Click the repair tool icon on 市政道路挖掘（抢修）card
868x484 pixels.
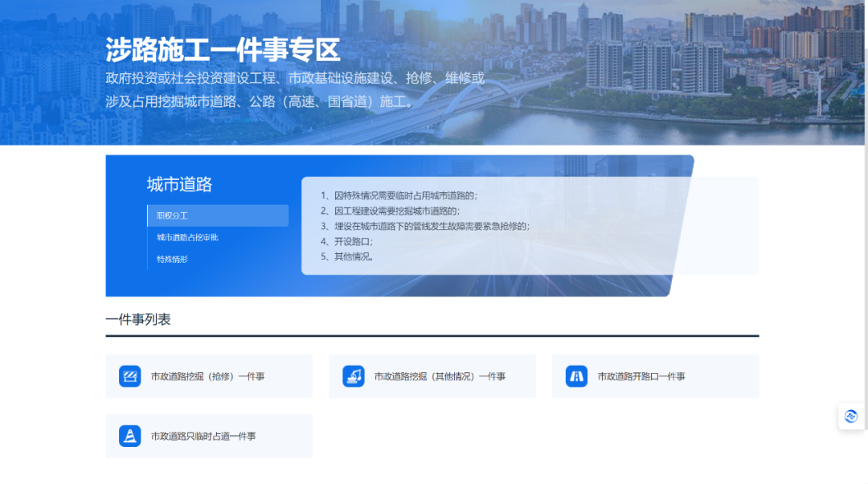[129, 375]
